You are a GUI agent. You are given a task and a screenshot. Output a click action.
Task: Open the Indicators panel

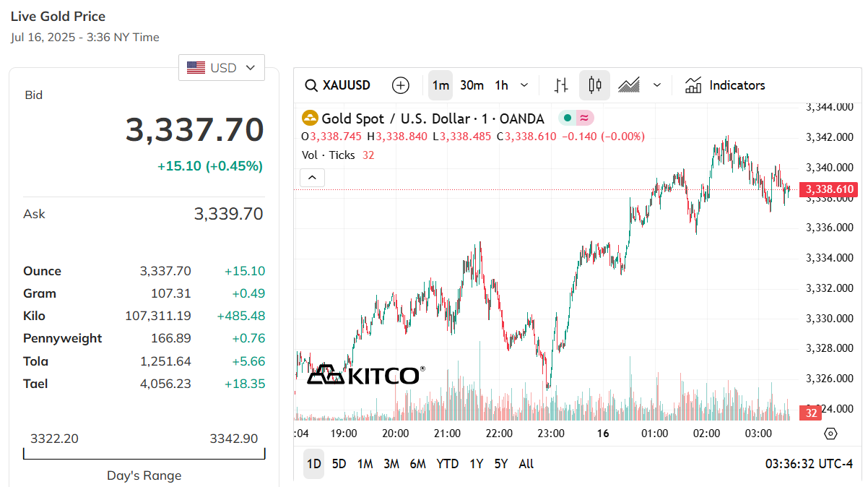[725, 85]
